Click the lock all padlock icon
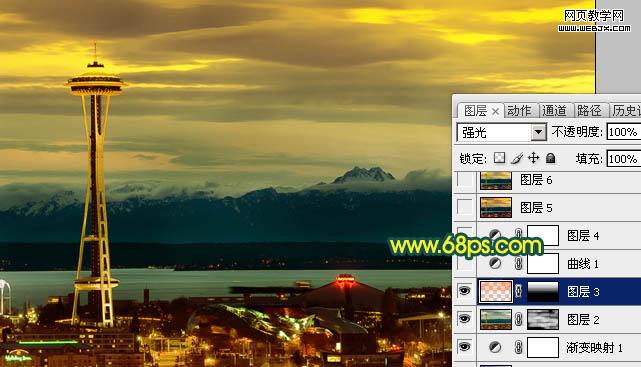This screenshot has height=367, width=641. [550, 158]
